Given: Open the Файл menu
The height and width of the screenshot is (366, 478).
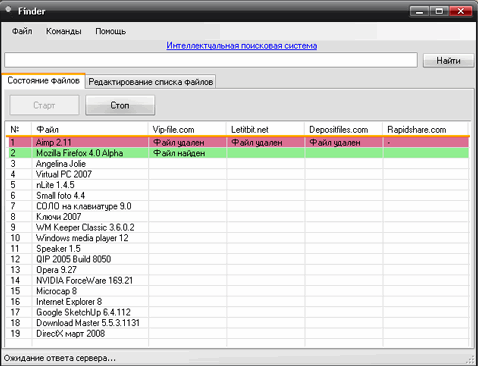Looking at the screenshot, I should pyautogui.click(x=22, y=31).
